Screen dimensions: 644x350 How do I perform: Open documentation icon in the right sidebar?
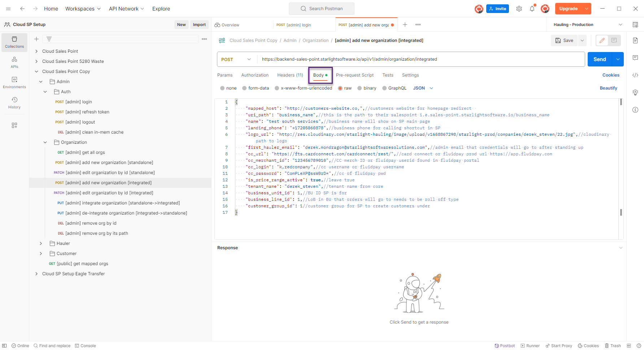(635, 40)
